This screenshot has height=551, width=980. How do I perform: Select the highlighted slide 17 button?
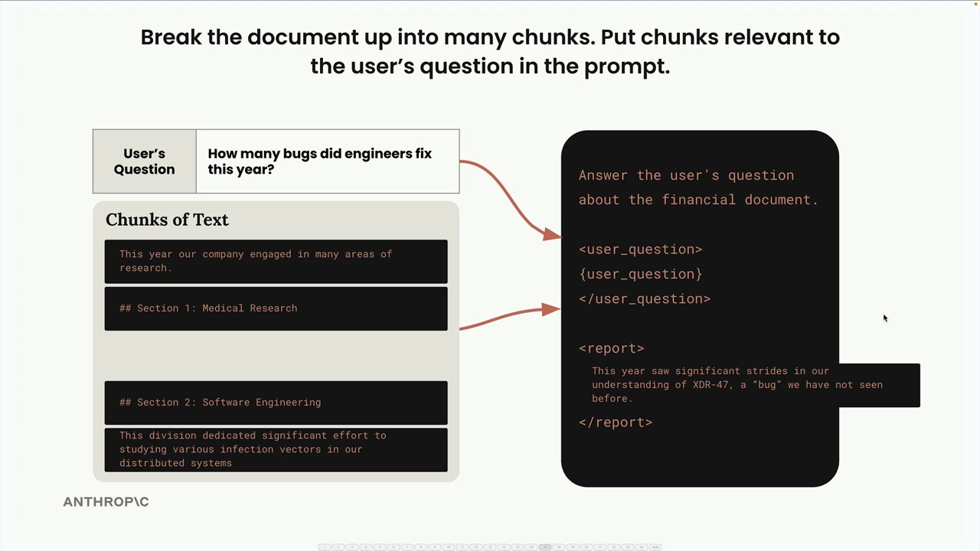click(544, 547)
